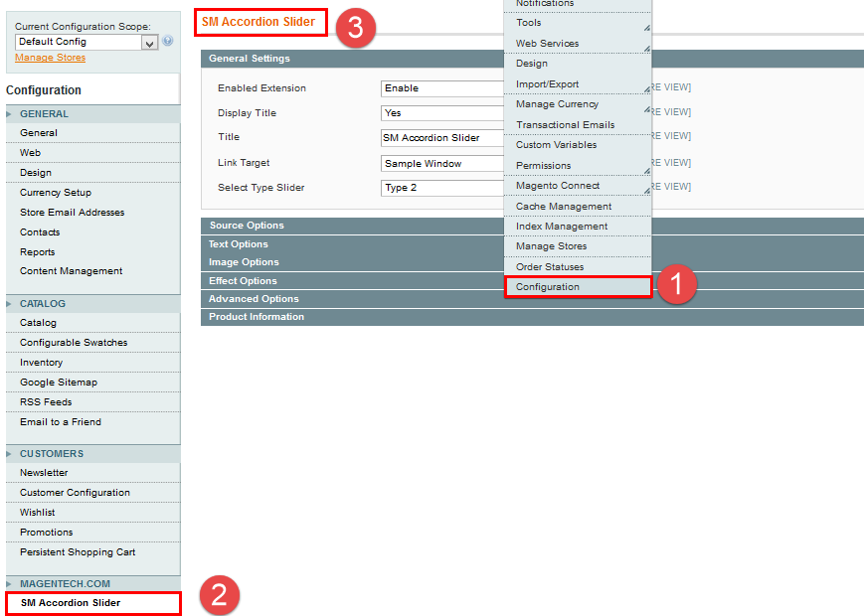Viewport: 864px width, 616px height.
Task: Open Newsletter settings
Action: pos(92,472)
